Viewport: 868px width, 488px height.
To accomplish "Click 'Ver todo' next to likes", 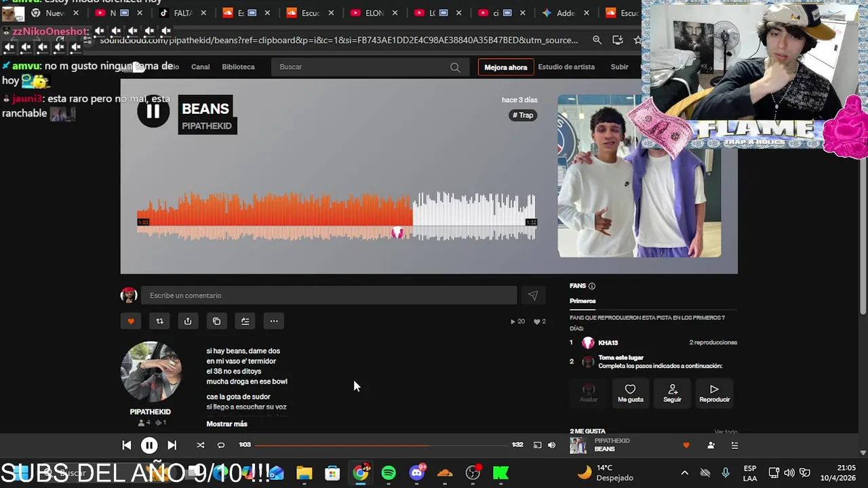I will 726,432.
